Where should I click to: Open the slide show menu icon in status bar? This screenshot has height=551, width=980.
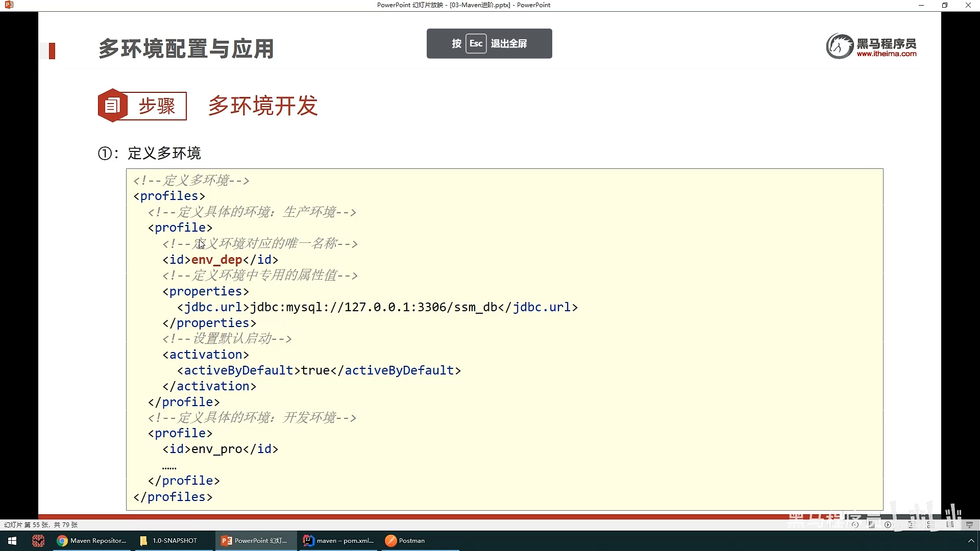point(871,524)
